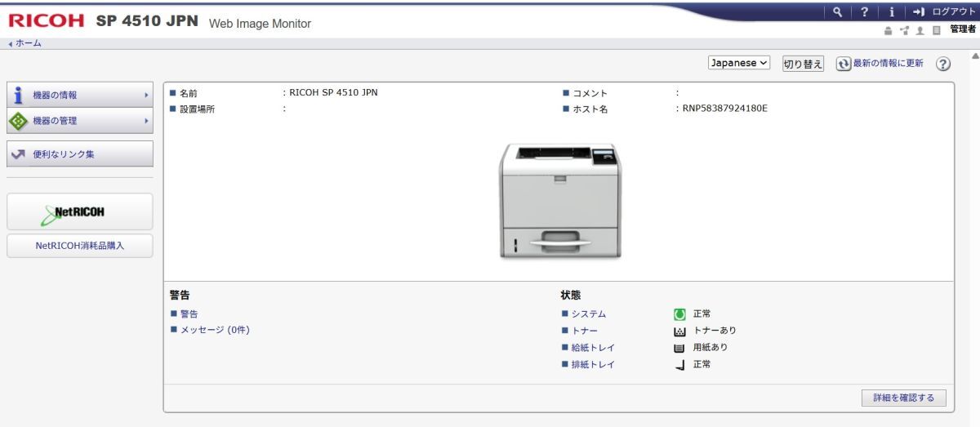Viewport: 980px width, 427px height.
Task: Click the blue info icon for 機器の情報
Action: (18, 95)
